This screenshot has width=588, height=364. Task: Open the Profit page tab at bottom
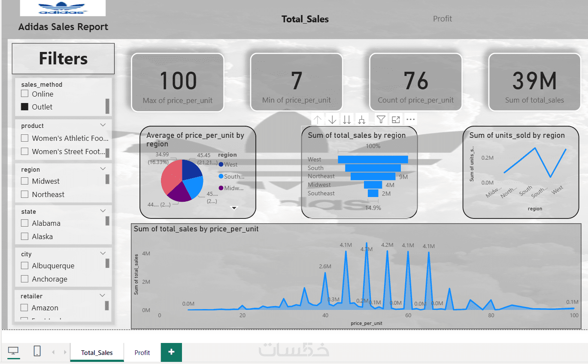(142, 352)
